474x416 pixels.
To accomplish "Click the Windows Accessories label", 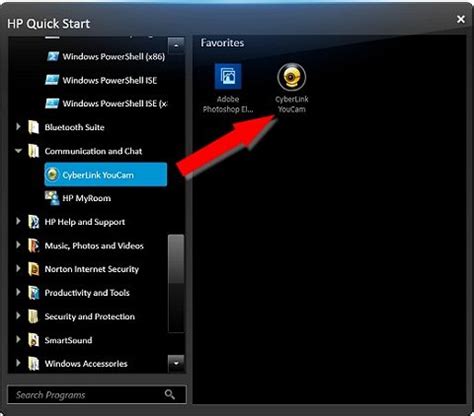I will [86, 364].
